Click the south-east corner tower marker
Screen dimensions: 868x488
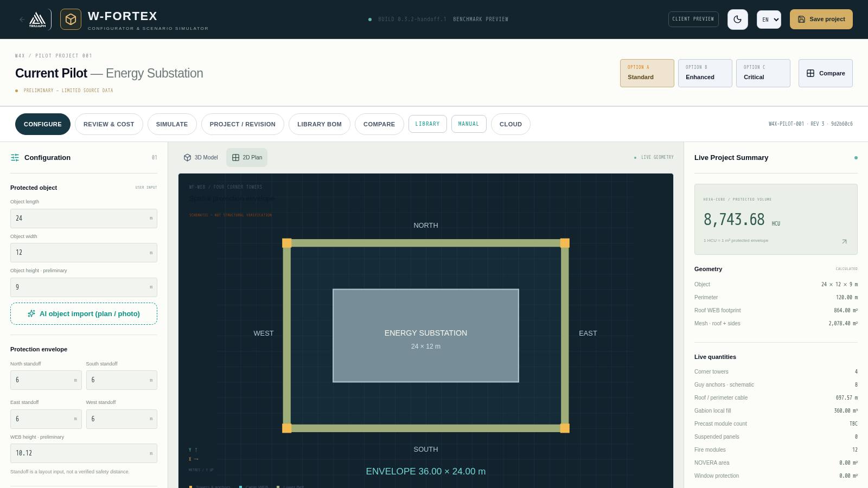pyautogui.click(x=565, y=428)
